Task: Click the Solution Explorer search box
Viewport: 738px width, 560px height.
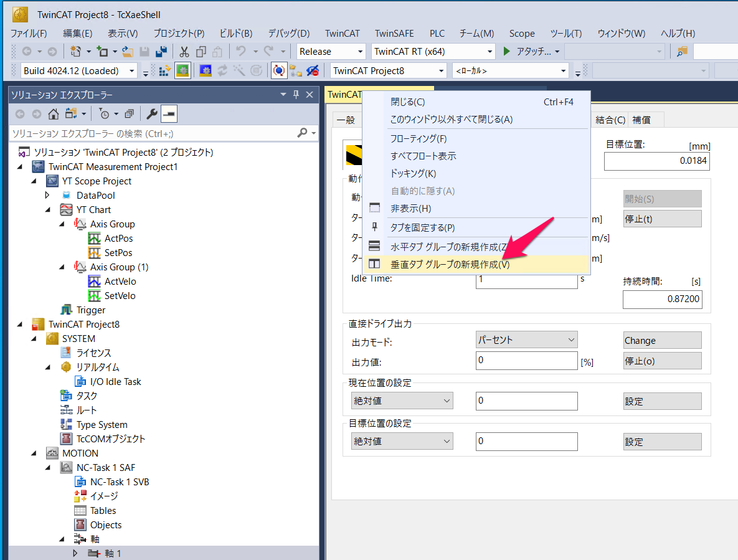Action: pos(153,134)
